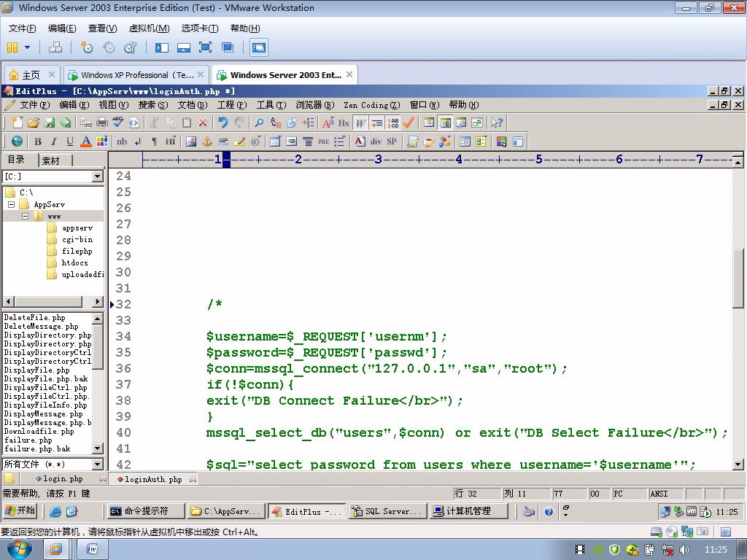The image size is (747, 560).
Task: Click the host Windows 7 Start orb
Action: pyautogui.click(x=20, y=549)
